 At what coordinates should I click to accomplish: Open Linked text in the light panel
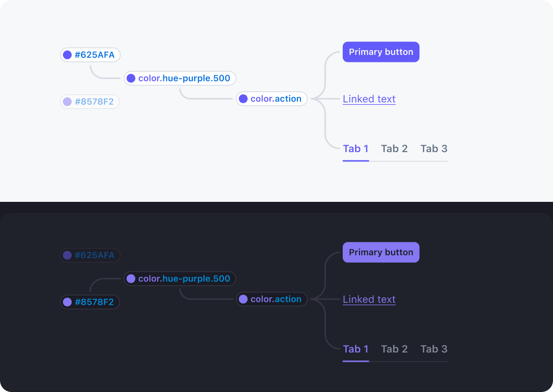point(369,99)
